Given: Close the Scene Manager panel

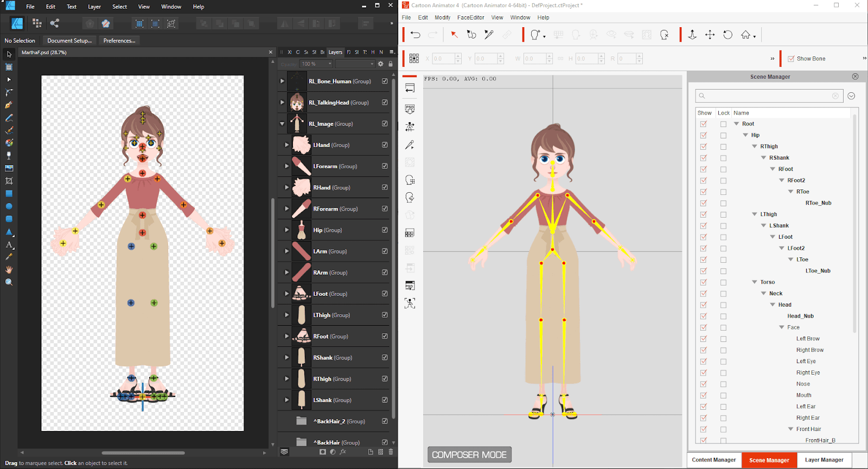Looking at the screenshot, I should pyautogui.click(x=855, y=77).
